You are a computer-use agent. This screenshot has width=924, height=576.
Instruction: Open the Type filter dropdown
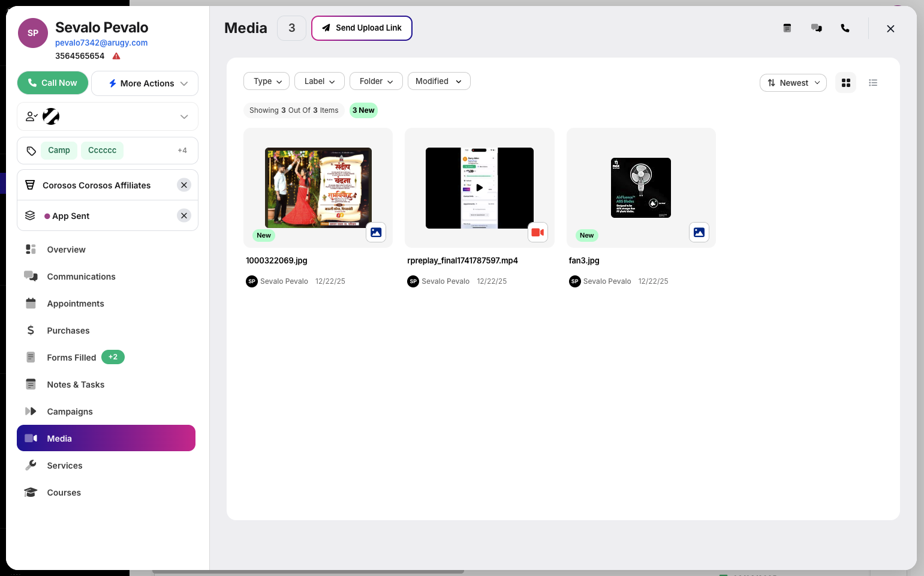click(x=267, y=81)
